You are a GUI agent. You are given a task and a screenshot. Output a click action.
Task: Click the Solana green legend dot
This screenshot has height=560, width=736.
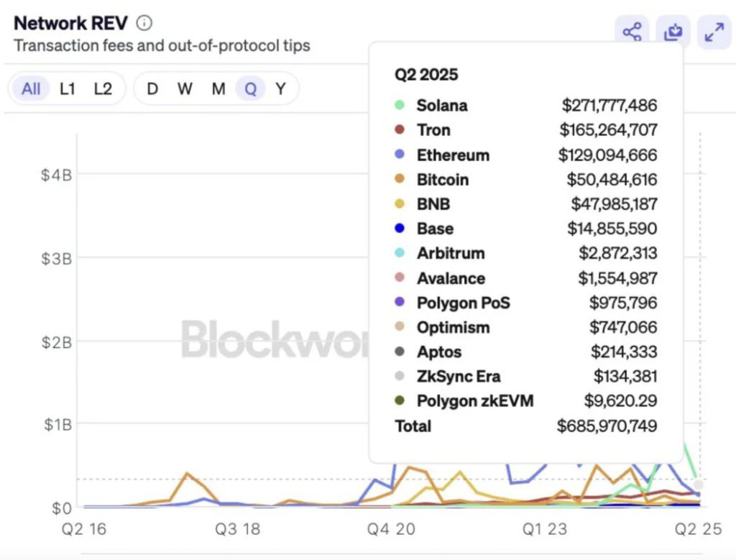point(400,105)
